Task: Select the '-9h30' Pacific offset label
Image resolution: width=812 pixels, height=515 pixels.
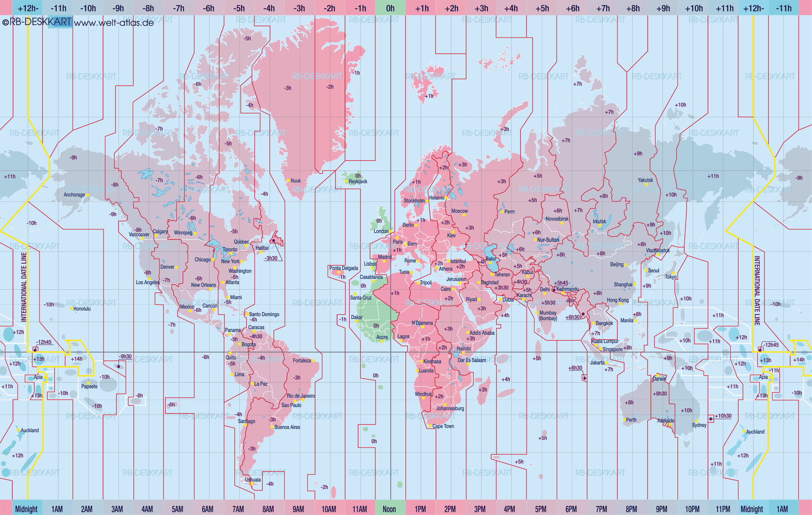Action: tap(125, 356)
